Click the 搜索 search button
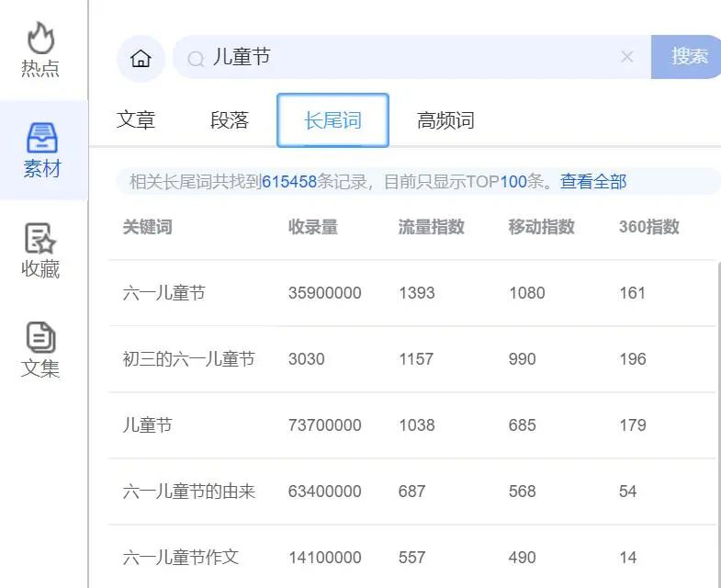 tap(686, 57)
